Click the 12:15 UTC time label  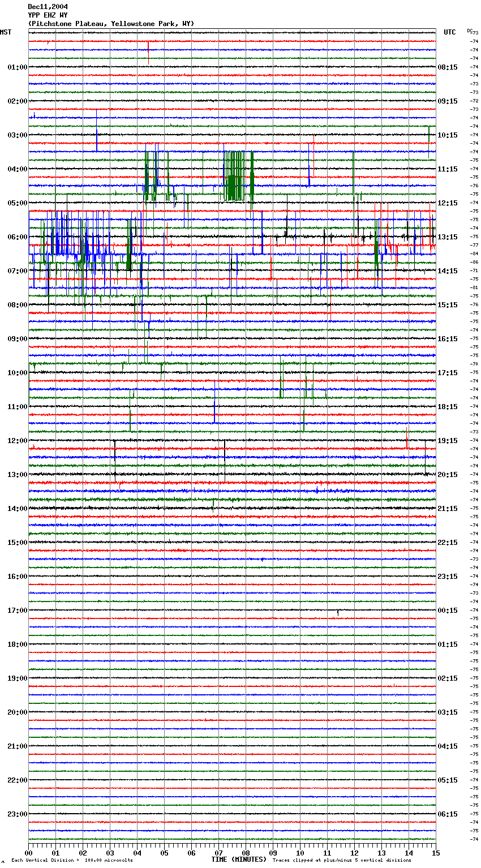click(x=448, y=203)
